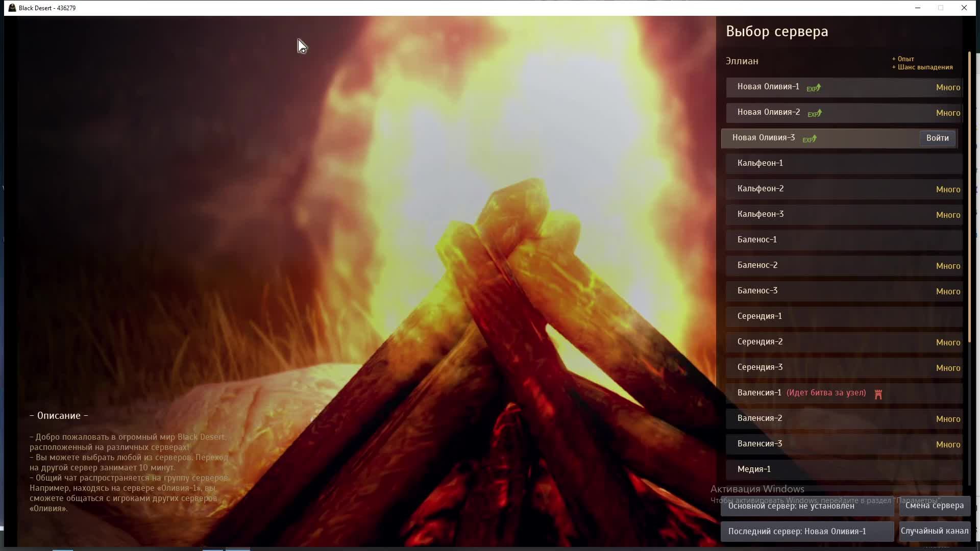Image resolution: width=980 pixels, height=551 pixels.
Task: Select the Медия-1 server row
Action: pyautogui.click(x=844, y=470)
